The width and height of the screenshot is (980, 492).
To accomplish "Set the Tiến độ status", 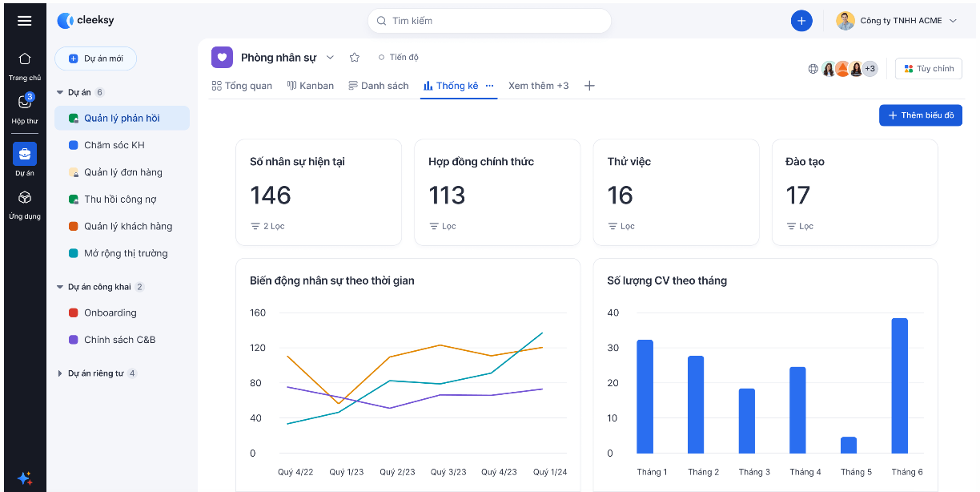I will pos(398,58).
